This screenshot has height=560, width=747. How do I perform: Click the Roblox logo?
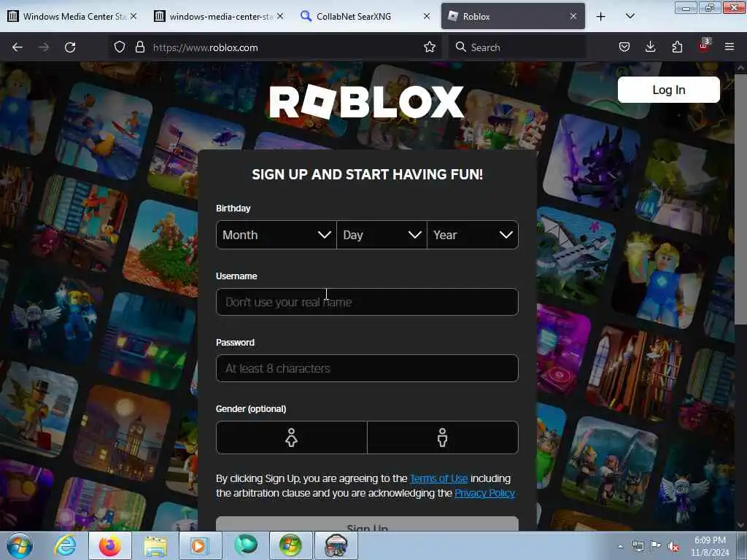[366, 101]
